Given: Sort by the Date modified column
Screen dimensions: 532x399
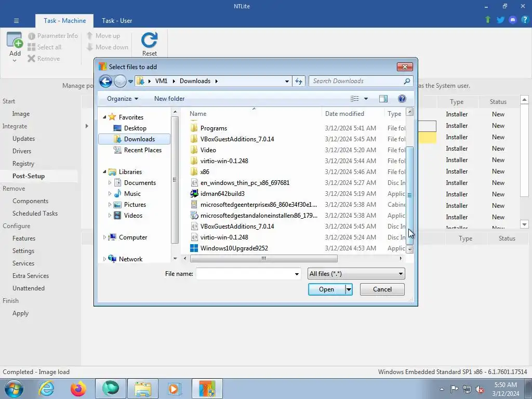Looking at the screenshot, I should click(344, 114).
